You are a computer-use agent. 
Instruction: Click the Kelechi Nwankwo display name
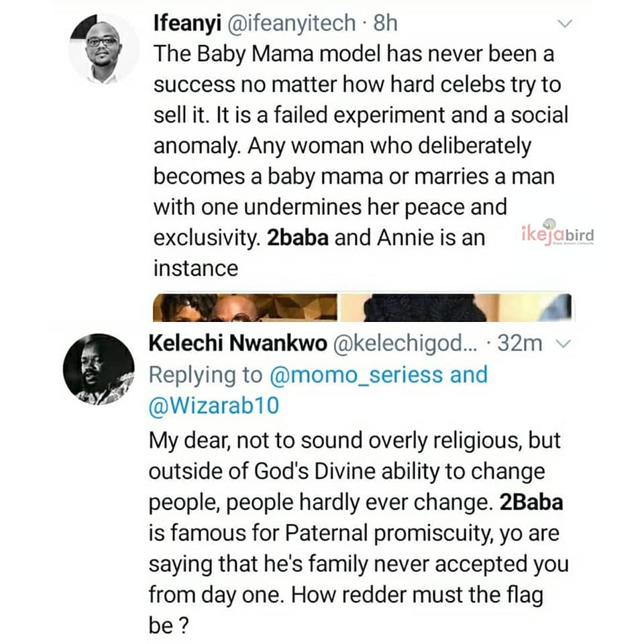click(x=237, y=343)
